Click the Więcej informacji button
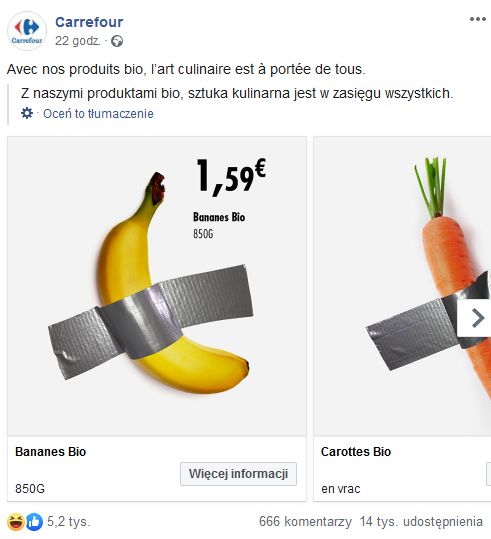491x539 pixels. [x=238, y=474]
